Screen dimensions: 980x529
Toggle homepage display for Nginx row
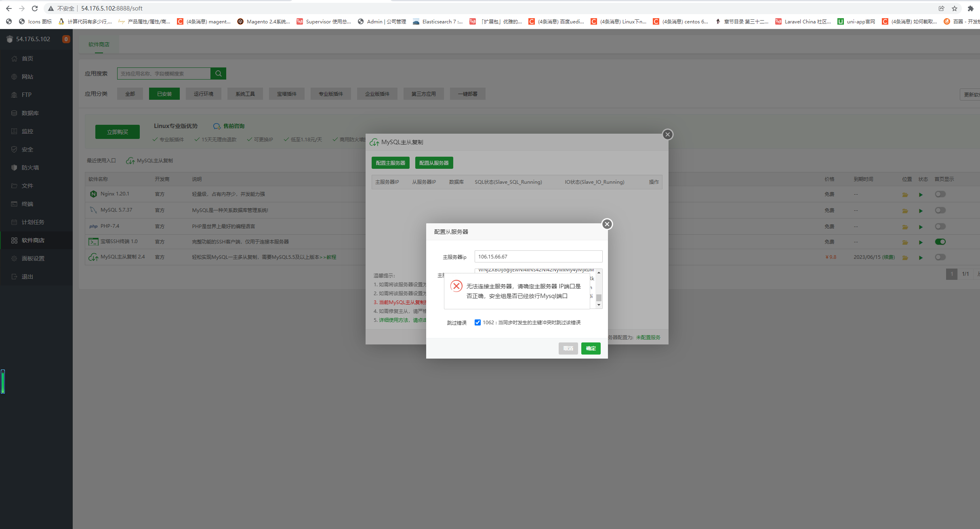point(940,194)
